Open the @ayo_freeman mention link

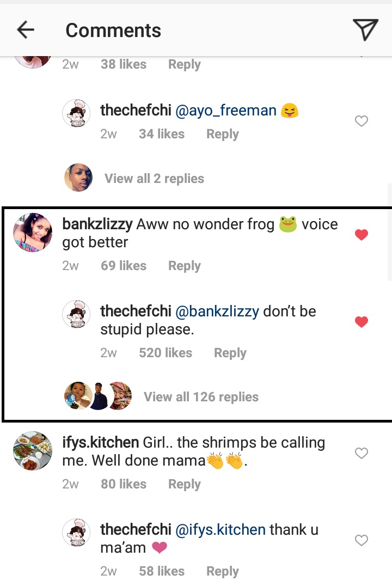click(225, 111)
